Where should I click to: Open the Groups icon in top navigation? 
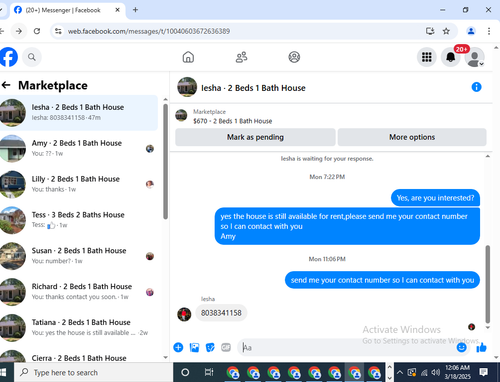294,57
